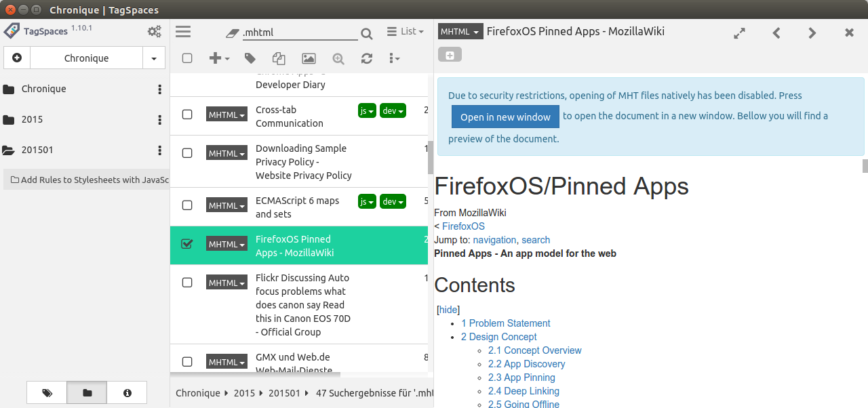Open List view dropdown
868x408 pixels.
[x=406, y=31]
